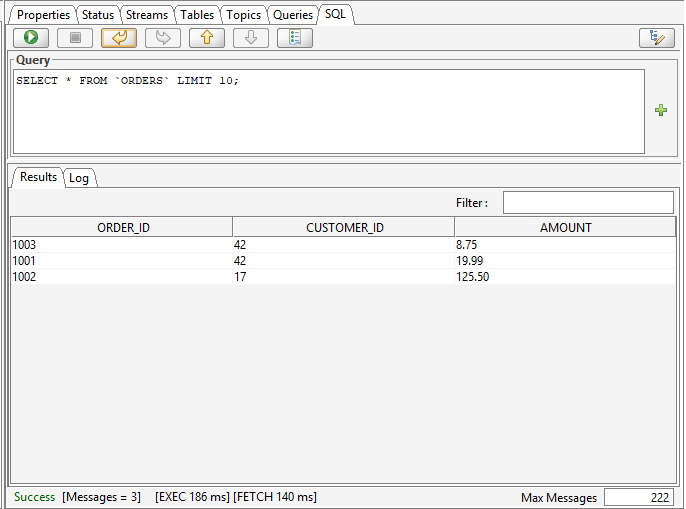Open the Tables tab
686x509 pixels.
(197, 15)
